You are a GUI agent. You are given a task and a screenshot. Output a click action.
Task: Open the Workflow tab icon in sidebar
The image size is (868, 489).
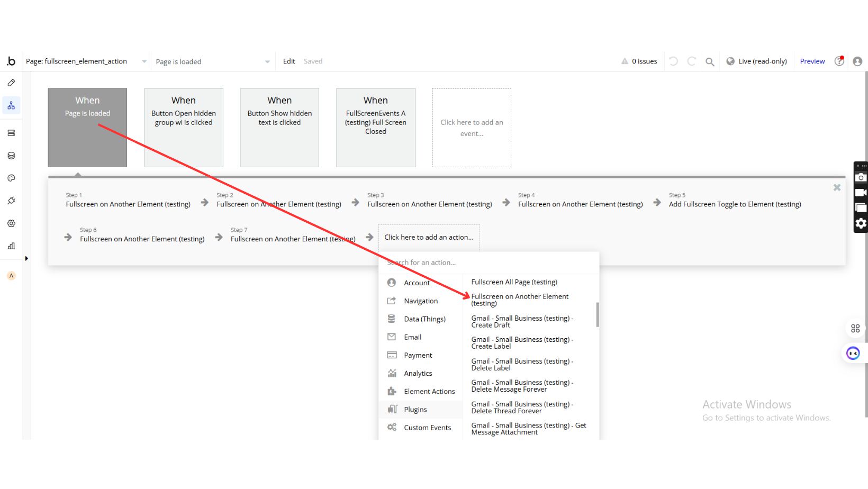(x=11, y=106)
